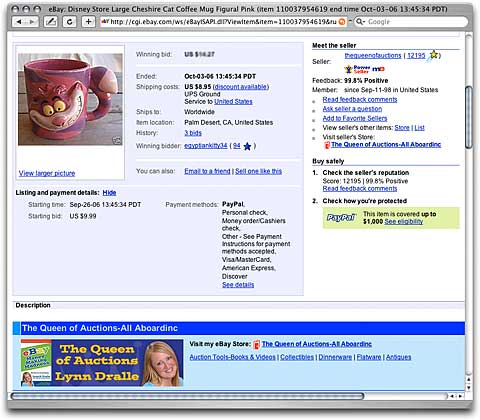The height and width of the screenshot is (420, 480).
Task: Click the horizontal scroll left arrow
Action: tap(452, 396)
